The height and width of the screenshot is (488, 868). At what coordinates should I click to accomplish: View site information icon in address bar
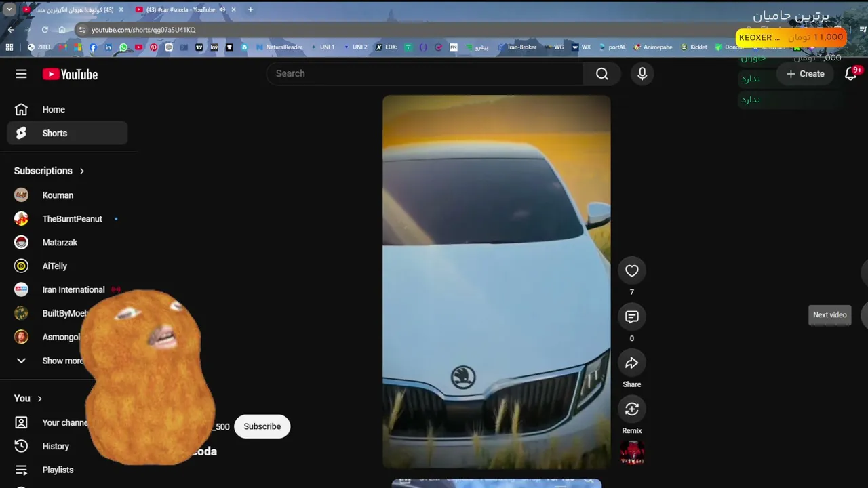[83, 30]
